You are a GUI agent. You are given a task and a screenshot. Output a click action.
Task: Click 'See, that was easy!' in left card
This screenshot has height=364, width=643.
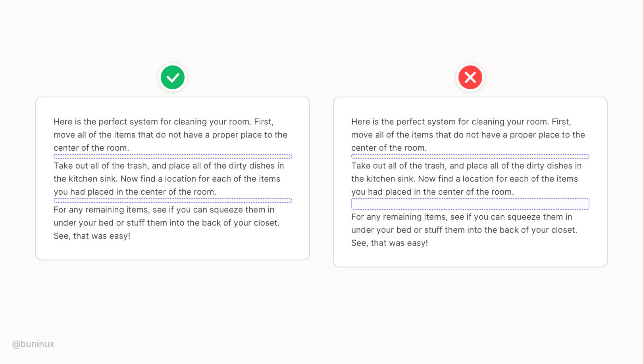point(92,236)
